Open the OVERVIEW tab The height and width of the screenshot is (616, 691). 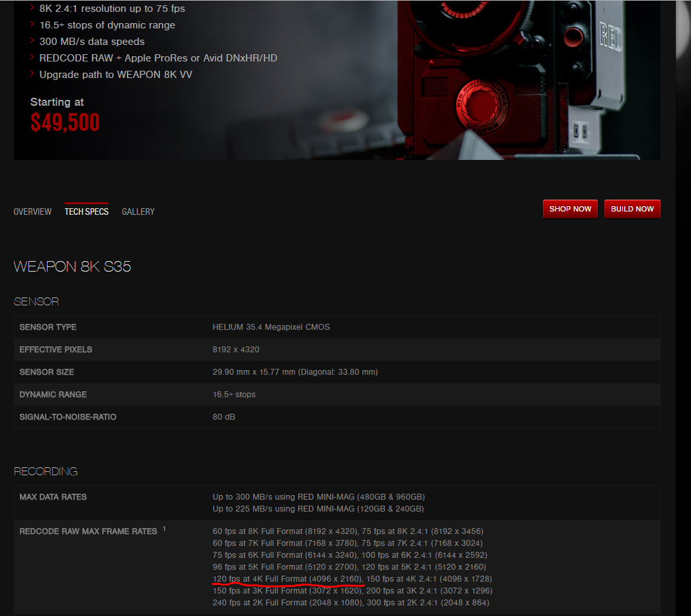point(32,212)
